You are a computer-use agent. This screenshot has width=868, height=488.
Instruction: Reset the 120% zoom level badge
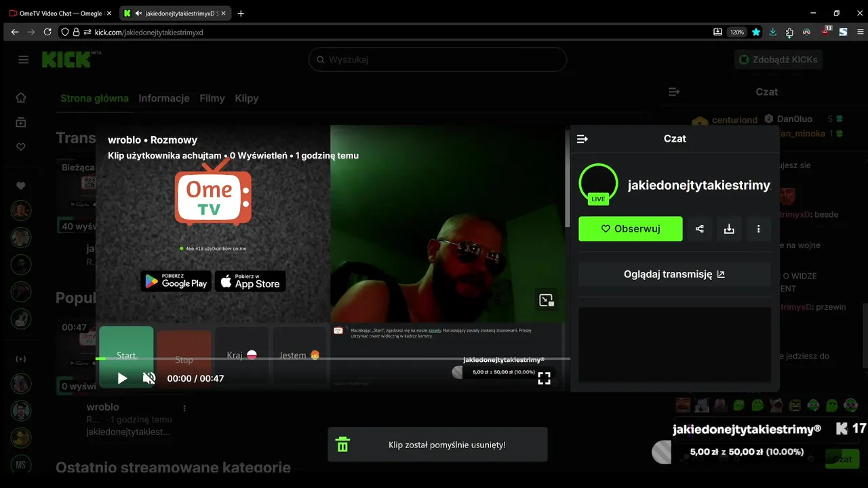tap(736, 32)
